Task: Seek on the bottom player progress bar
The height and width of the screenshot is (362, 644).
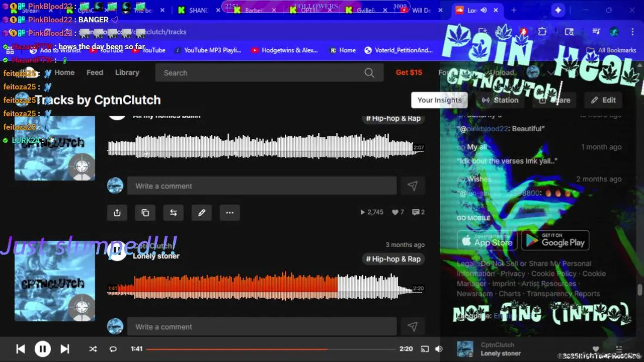Action: tap(271, 349)
